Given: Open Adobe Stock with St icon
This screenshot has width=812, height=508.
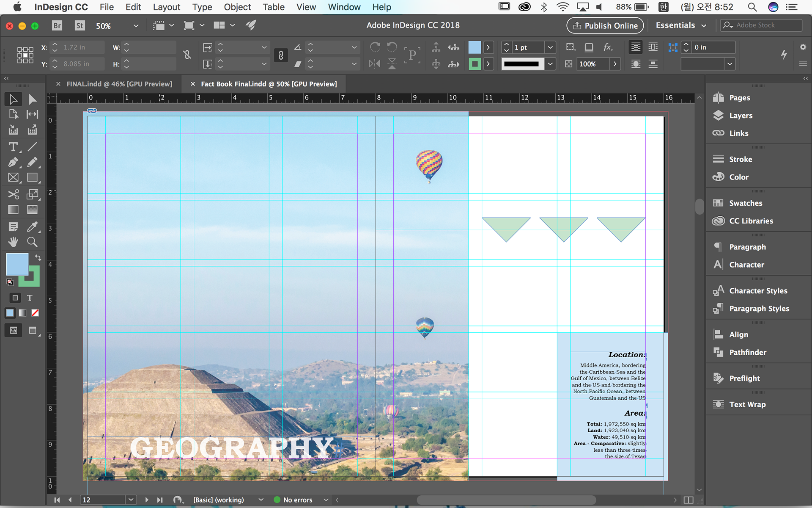Looking at the screenshot, I should [x=80, y=25].
